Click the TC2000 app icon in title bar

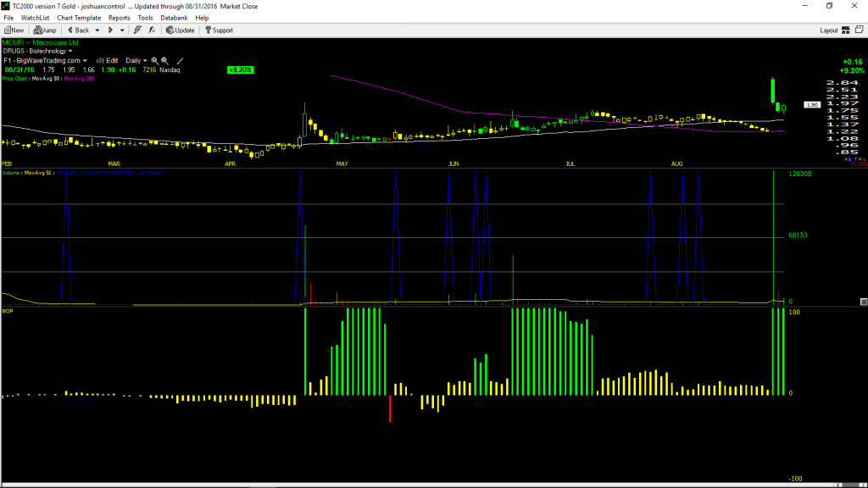click(6, 6)
